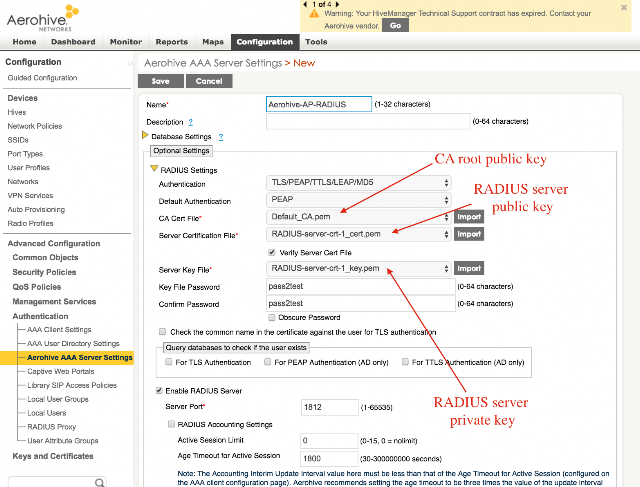
Task: Cancel the new AAA server settings
Action: click(209, 81)
